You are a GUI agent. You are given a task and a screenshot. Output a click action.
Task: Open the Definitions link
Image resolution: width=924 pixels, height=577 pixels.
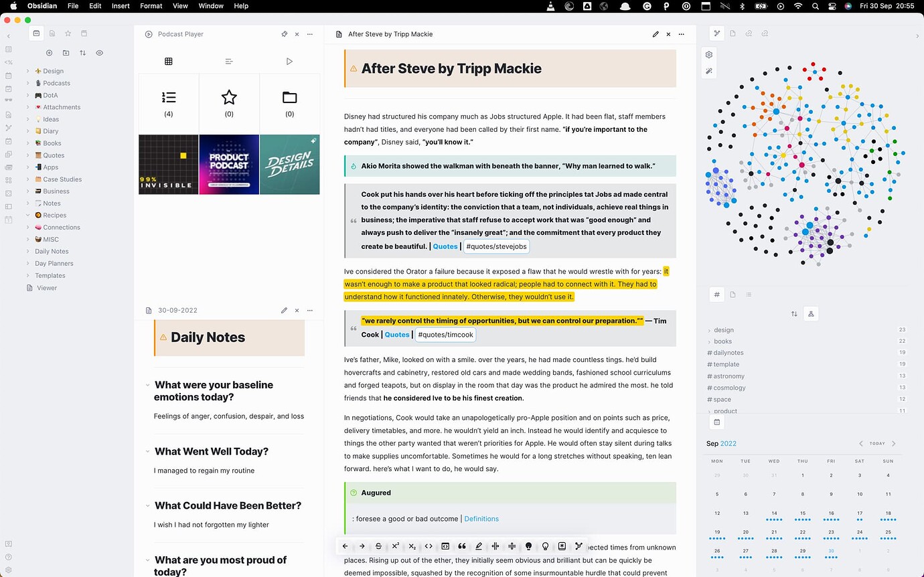pyautogui.click(x=481, y=519)
